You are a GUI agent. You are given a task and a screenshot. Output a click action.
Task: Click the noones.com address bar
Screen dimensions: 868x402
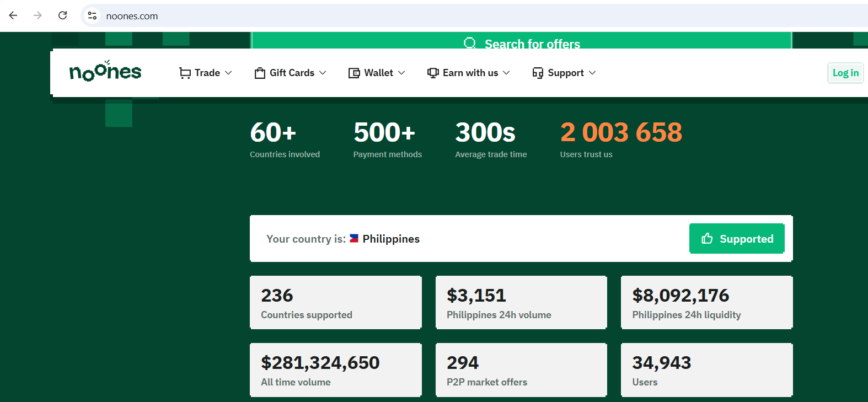click(x=474, y=16)
